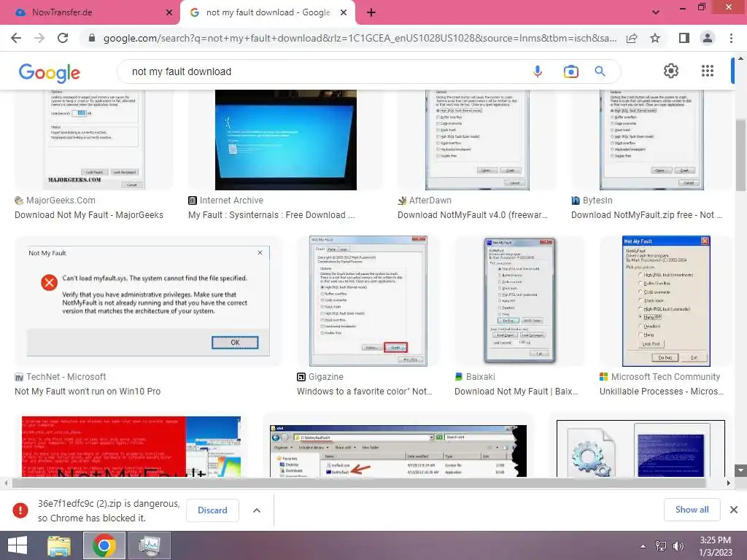
Task: Open the Windows Start menu
Action: pos(18,545)
